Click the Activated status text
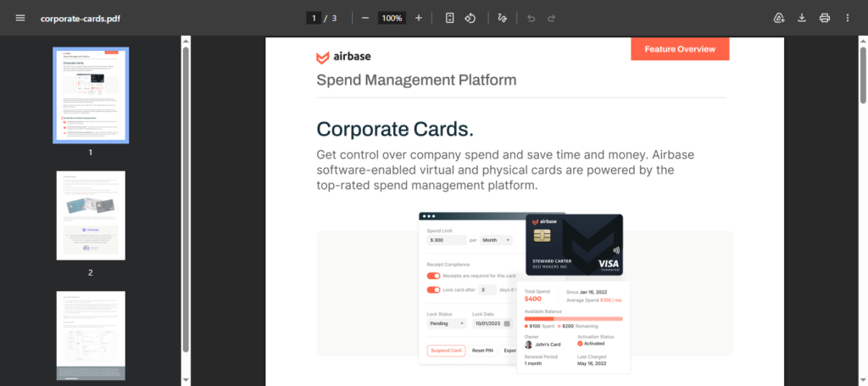The height and width of the screenshot is (386, 868). point(594,344)
